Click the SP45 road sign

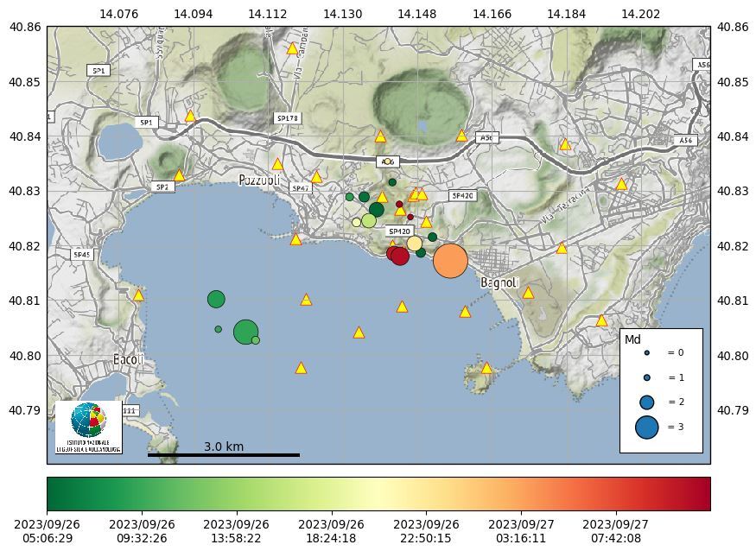pyautogui.click(x=81, y=255)
